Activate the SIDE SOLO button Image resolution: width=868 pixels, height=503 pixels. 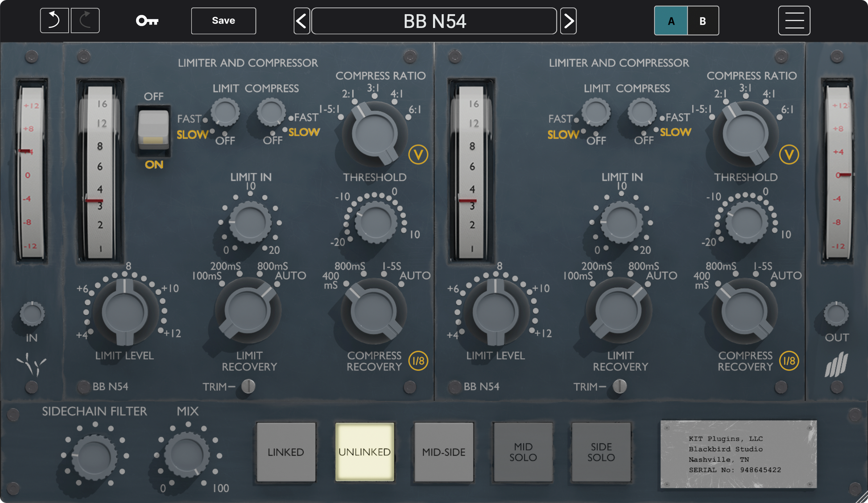click(x=601, y=452)
